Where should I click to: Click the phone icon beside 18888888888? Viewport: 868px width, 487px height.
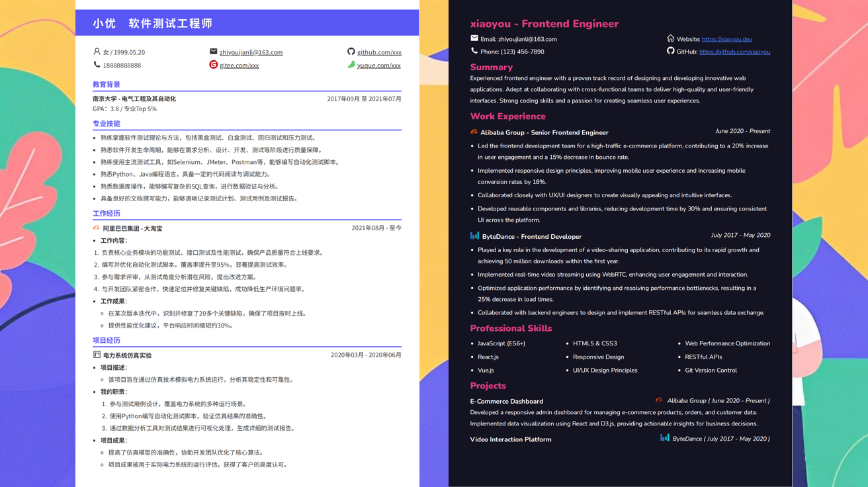97,65
